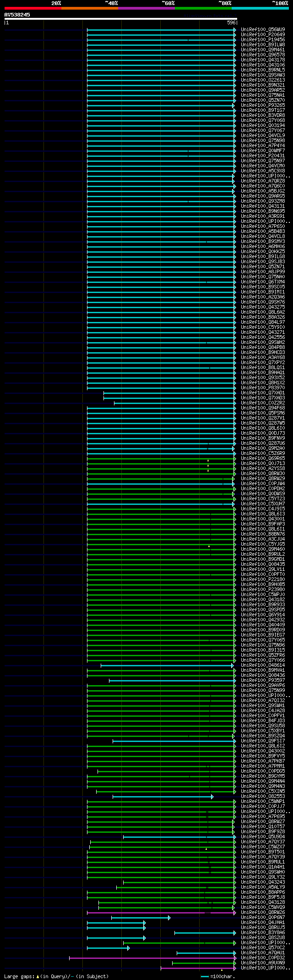Open hit UniRef100_Q9M461
Viewport: 293px width, 980px height.
click(x=263, y=50)
